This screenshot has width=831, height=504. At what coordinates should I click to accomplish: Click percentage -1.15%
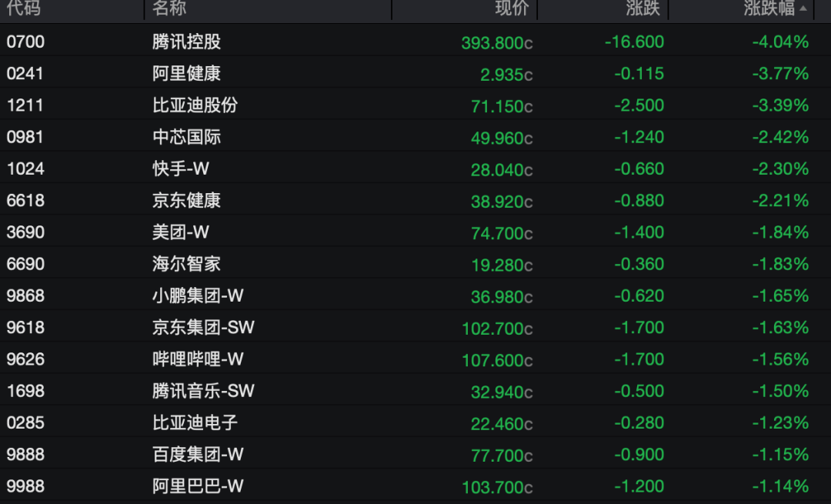click(781, 455)
